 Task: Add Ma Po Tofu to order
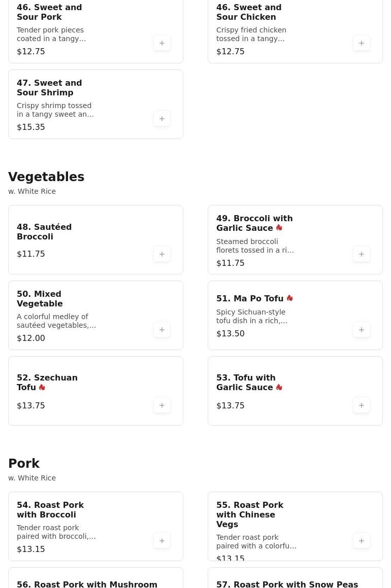pyautogui.click(x=362, y=330)
